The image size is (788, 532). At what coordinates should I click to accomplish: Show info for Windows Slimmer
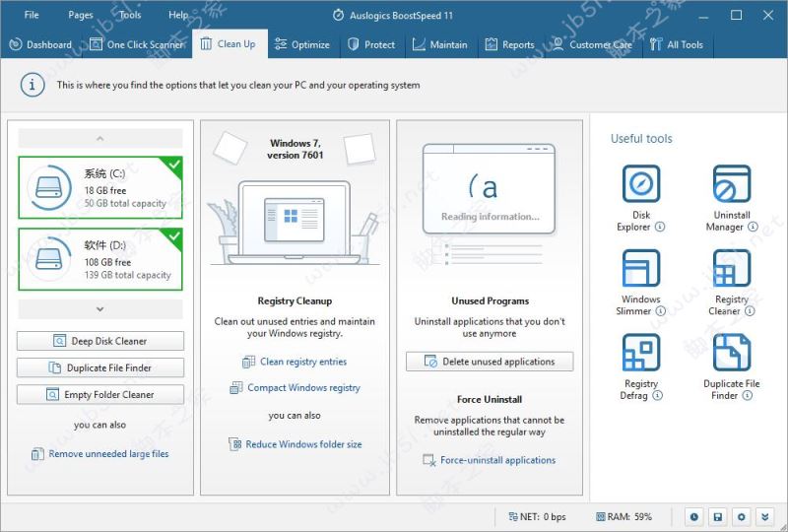pyautogui.click(x=660, y=311)
